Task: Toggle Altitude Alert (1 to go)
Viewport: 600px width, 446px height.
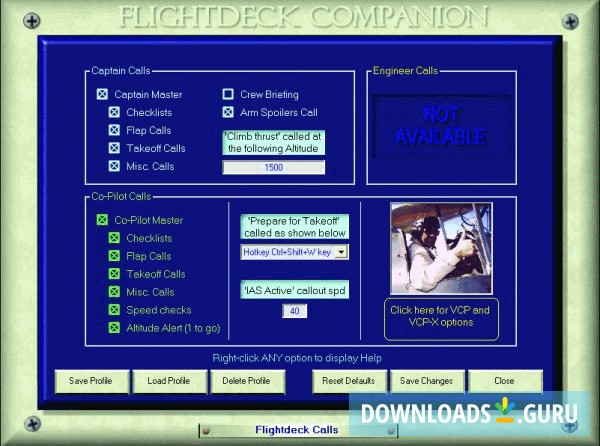Action: (x=114, y=328)
